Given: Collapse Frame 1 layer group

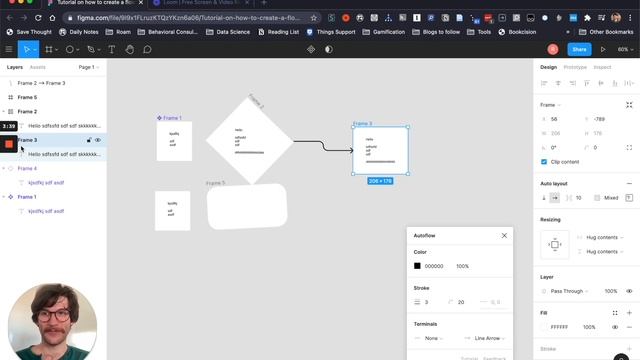Looking at the screenshot, I should click(x=4, y=197).
